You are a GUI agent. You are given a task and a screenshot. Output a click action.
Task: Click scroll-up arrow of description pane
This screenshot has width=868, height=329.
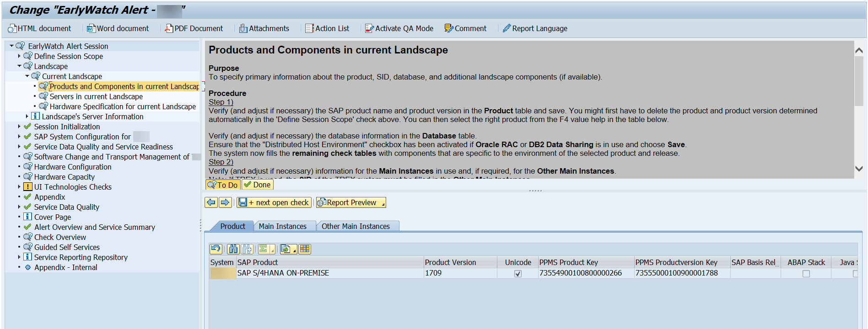(x=859, y=51)
